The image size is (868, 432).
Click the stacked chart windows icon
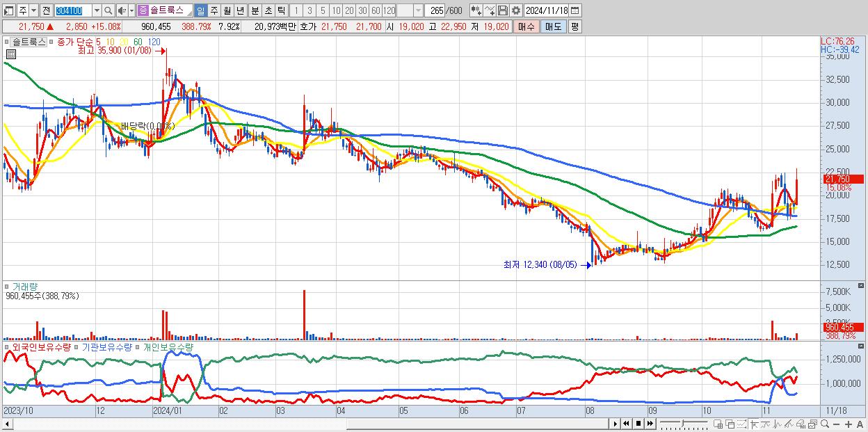point(812,424)
